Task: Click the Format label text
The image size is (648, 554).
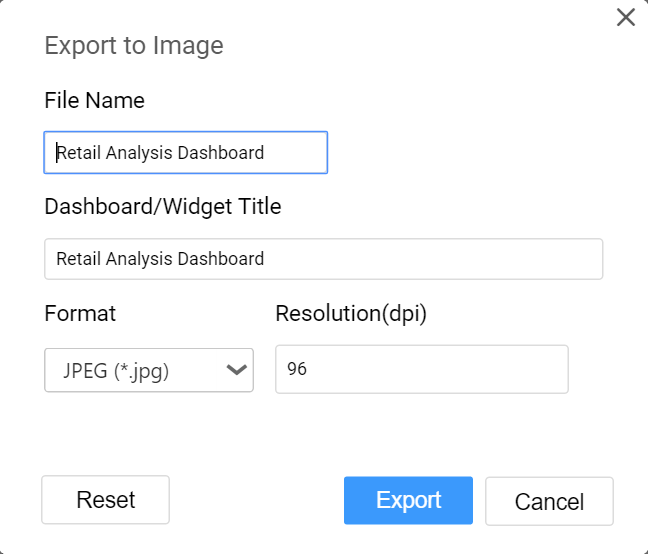Action: (x=80, y=313)
